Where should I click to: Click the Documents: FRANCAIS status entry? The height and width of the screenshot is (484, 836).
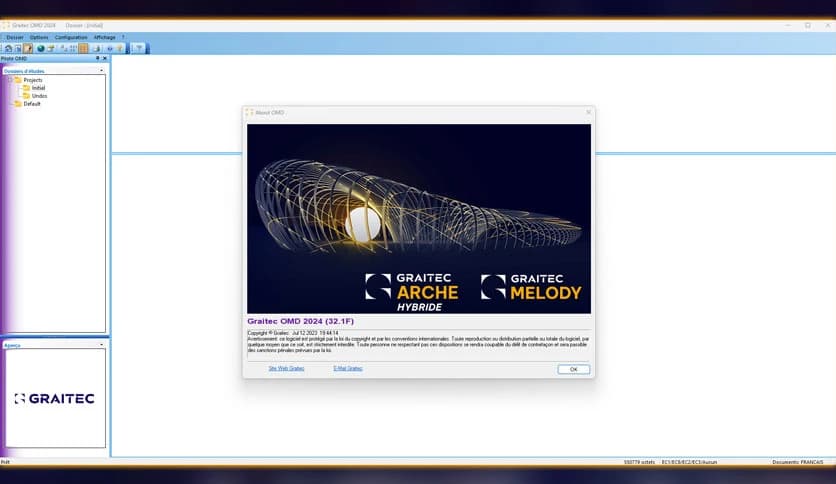tap(797, 462)
